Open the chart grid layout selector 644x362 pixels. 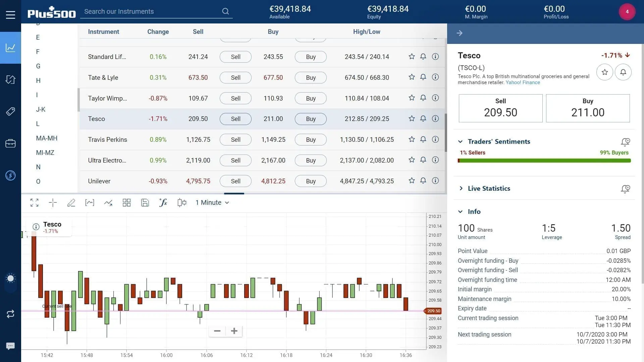[126, 202]
